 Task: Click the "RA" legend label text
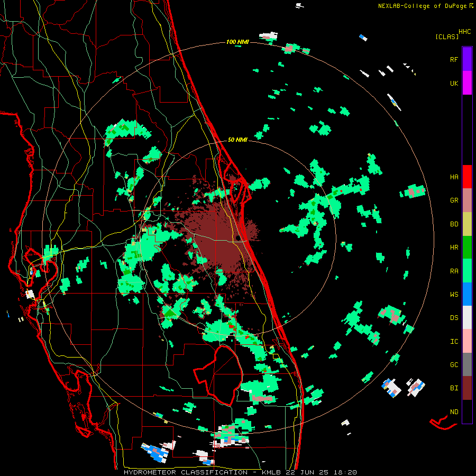454,271
